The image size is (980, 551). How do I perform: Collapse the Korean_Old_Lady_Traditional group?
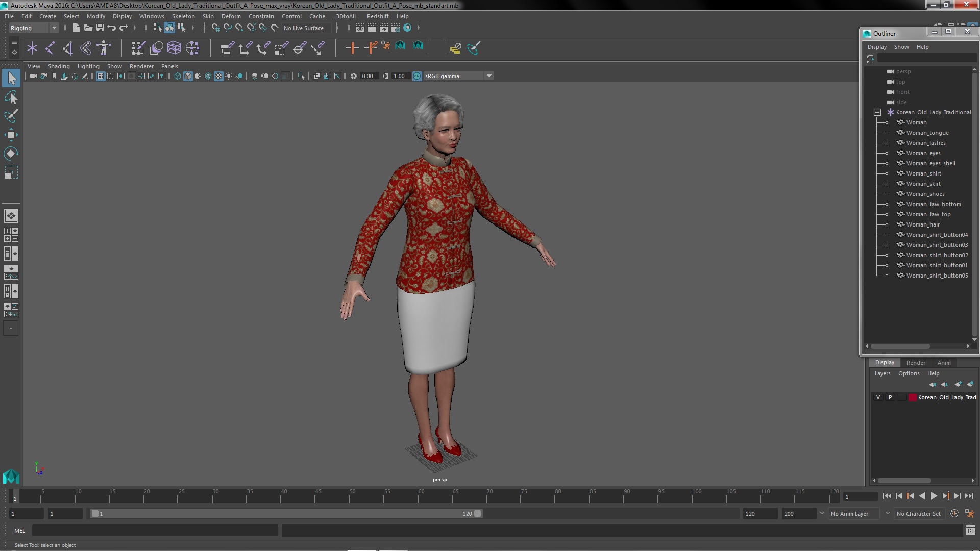coord(877,112)
